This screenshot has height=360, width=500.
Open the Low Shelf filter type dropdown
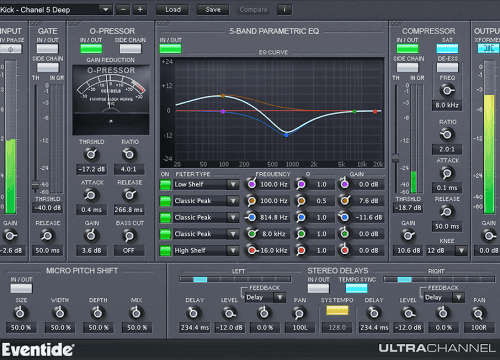pyautogui.click(x=233, y=184)
